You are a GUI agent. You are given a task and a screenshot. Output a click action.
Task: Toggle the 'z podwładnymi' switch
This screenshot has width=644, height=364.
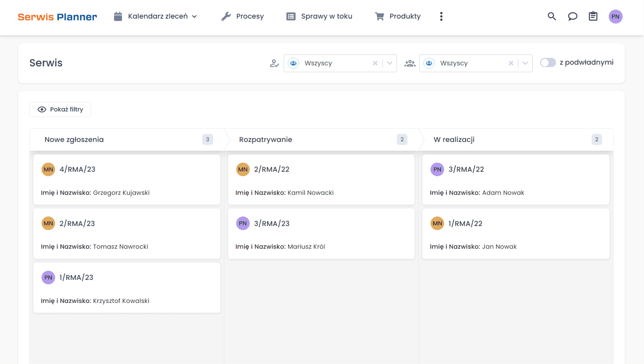click(548, 63)
